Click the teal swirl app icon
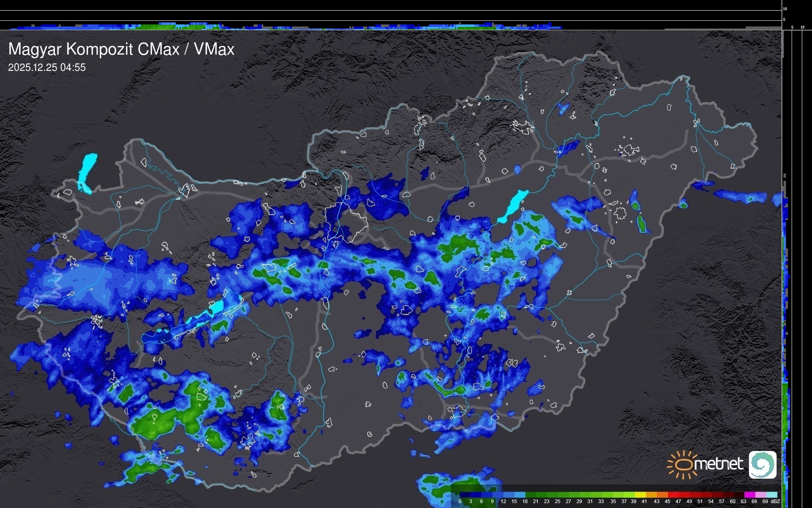 pyautogui.click(x=762, y=464)
